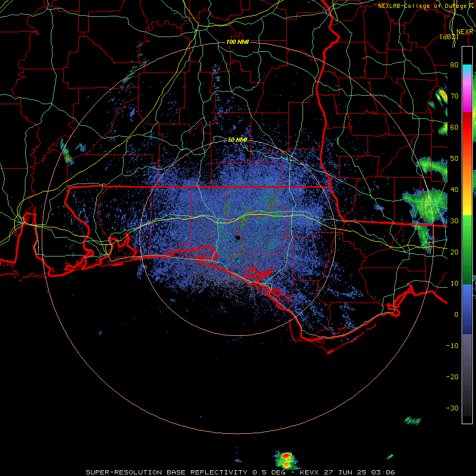Click the "[dBZ]" unit label above color bar
Screen dimensions: 476x476
[x=449, y=37]
